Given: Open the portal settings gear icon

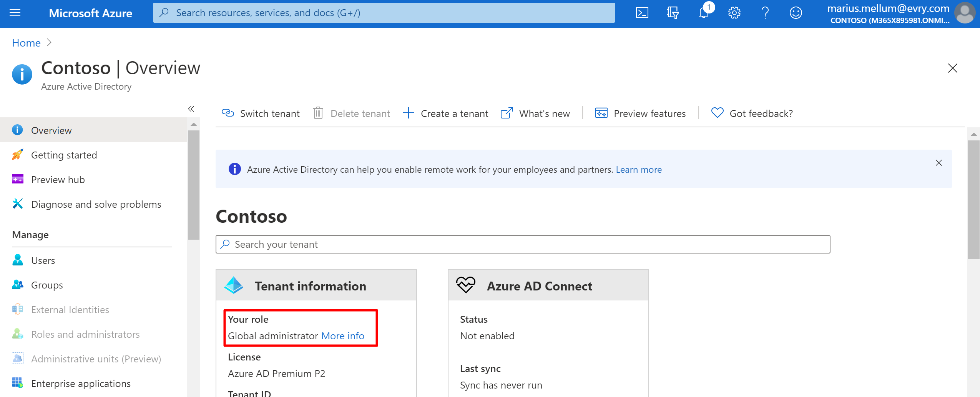Looking at the screenshot, I should click(x=734, y=12).
